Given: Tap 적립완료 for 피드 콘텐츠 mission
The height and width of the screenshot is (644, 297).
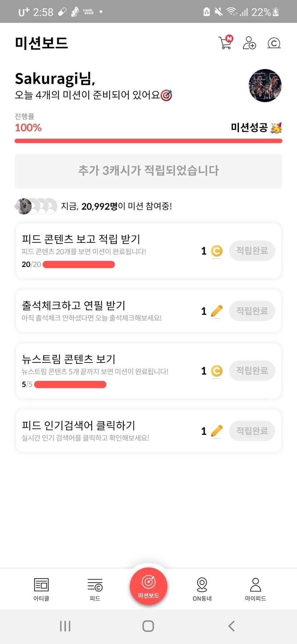Looking at the screenshot, I should (252, 251).
